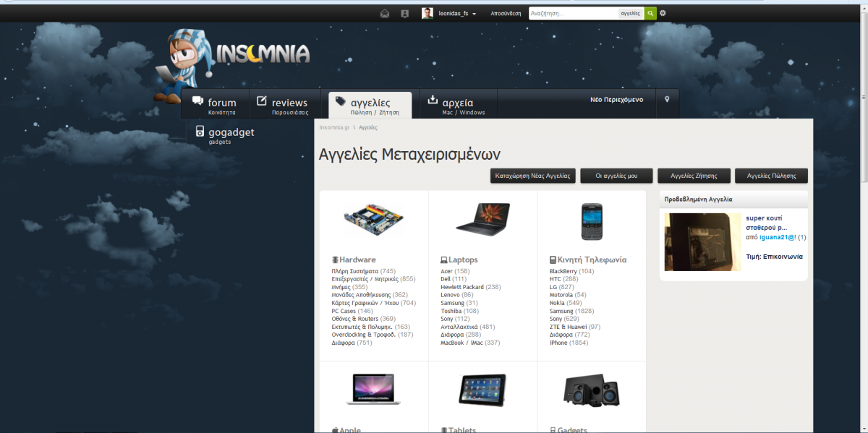The image size is (868, 433).
Task: Open the advanced search gear icon
Action: (x=663, y=13)
